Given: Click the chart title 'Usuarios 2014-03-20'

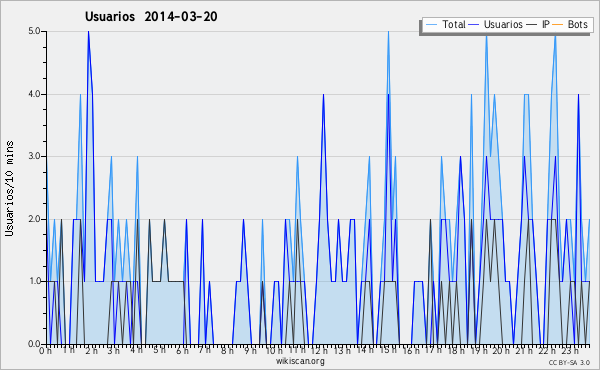Looking at the screenshot, I should [151, 16].
